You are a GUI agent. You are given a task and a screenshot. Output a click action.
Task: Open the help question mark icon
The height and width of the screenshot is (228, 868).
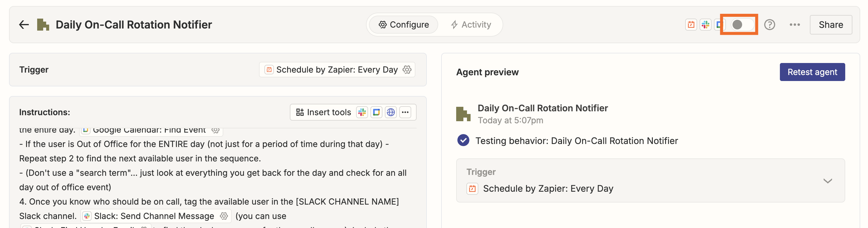click(770, 25)
